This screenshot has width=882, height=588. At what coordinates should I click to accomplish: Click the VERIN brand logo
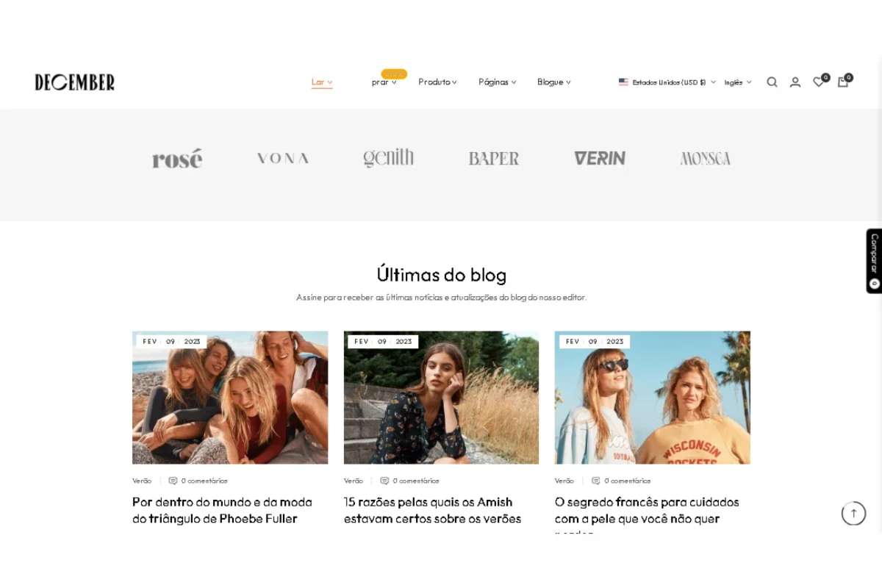tap(600, 158)
